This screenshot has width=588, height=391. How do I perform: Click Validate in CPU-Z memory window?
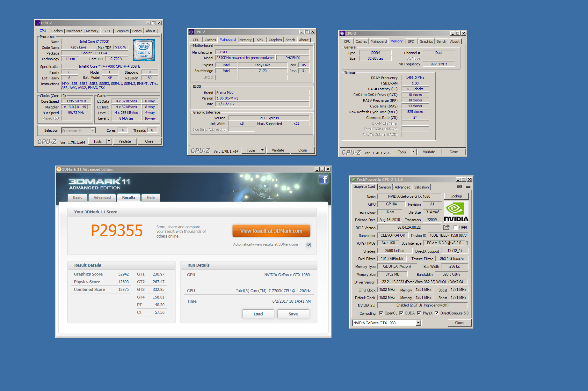[x=429, y=152]
